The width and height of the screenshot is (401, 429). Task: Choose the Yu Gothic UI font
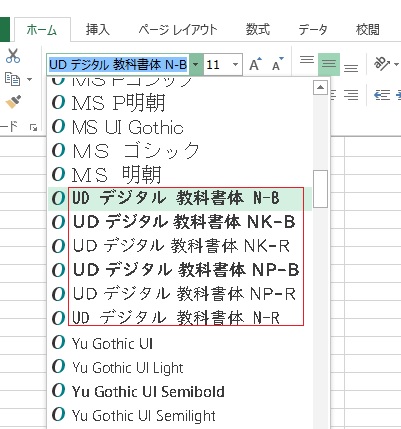tap(180, 343)
